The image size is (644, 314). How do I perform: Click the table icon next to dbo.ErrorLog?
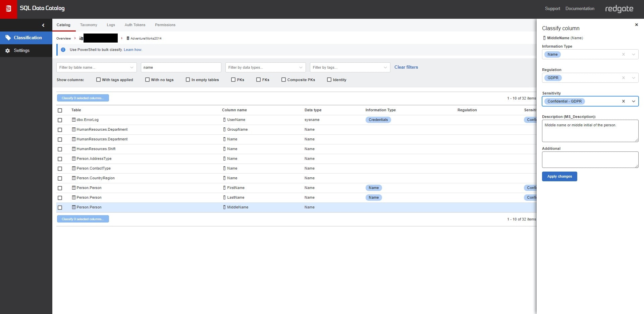(74, 120)
